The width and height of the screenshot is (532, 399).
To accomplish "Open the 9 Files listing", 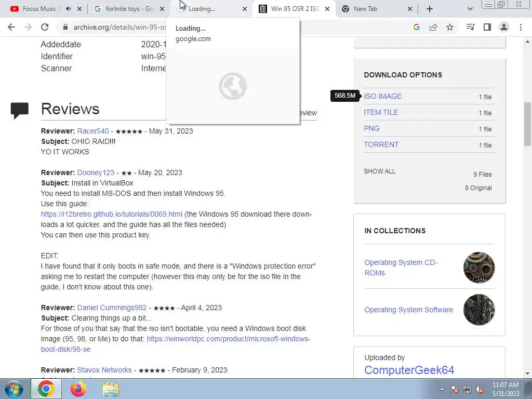I will tap(482, 175).
